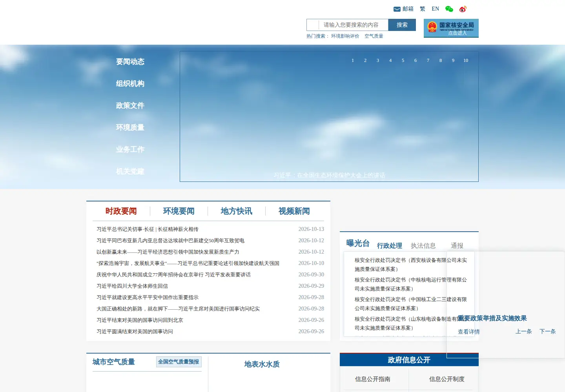Open 信息公开制度 link
Screen dimensions: 565x392
click(x=447, y=379)
